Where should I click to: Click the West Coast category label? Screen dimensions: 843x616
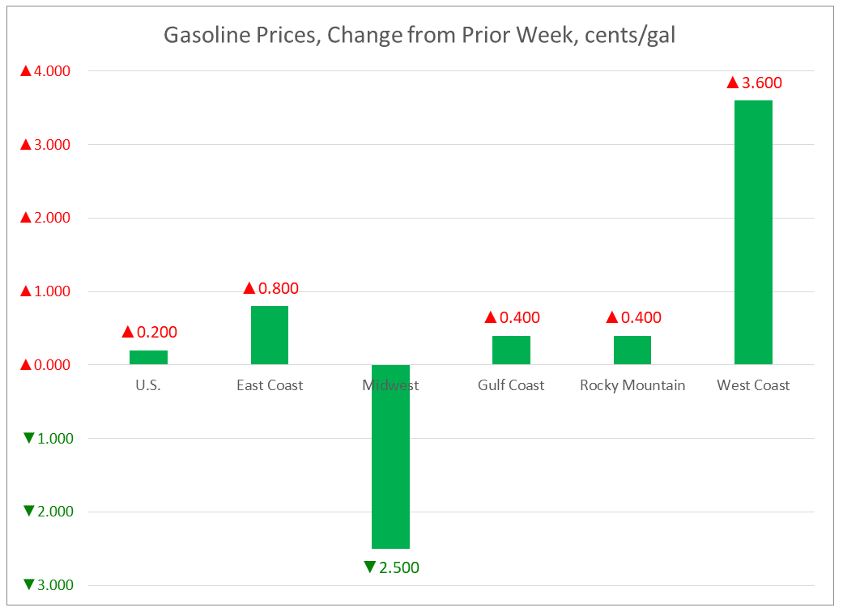tap(753, 385)
